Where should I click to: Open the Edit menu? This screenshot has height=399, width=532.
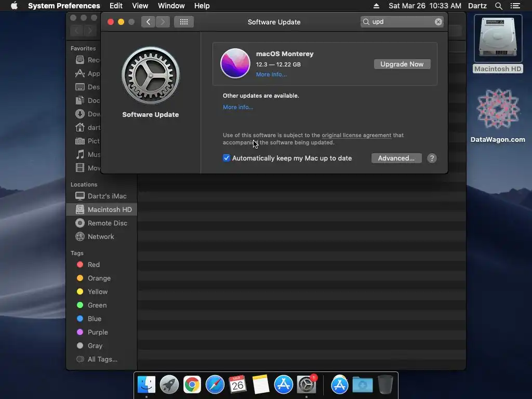coord(116,6)
